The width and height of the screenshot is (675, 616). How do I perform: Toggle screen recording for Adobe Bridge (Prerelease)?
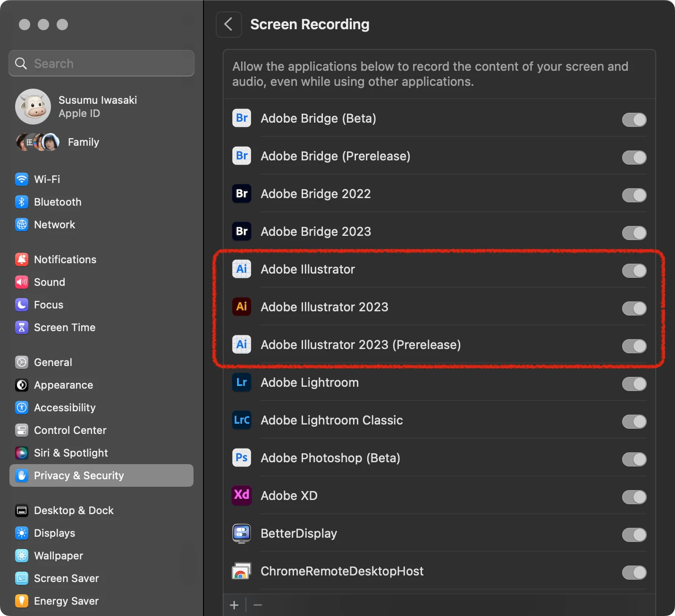(634, 158)
